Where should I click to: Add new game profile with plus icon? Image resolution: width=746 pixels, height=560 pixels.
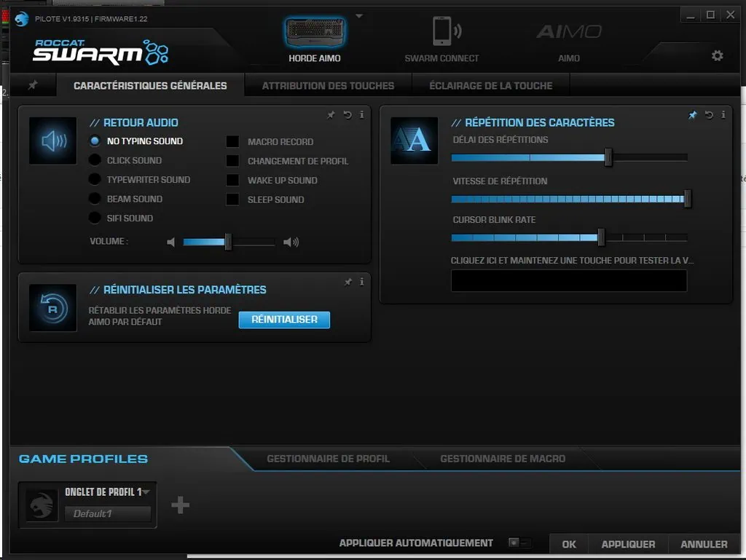[180, 505]
